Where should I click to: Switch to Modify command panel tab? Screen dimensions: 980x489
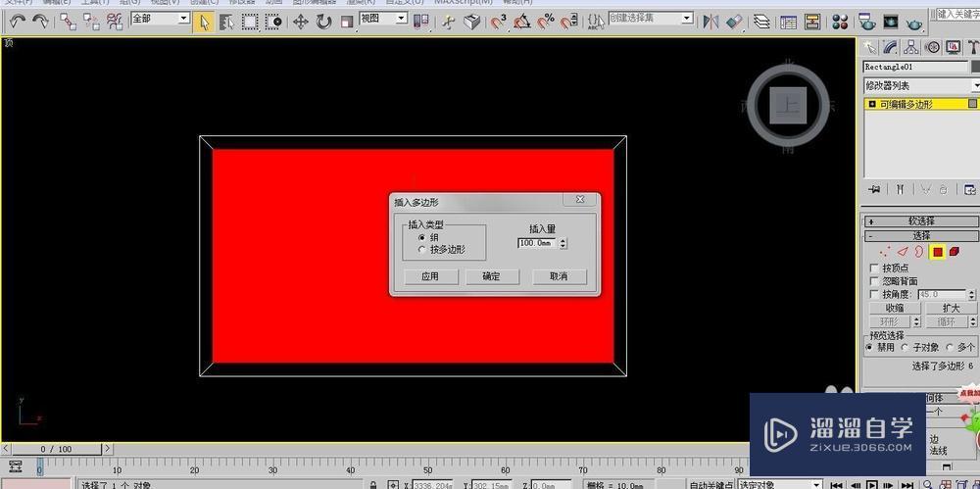click(x=891, y=47)
